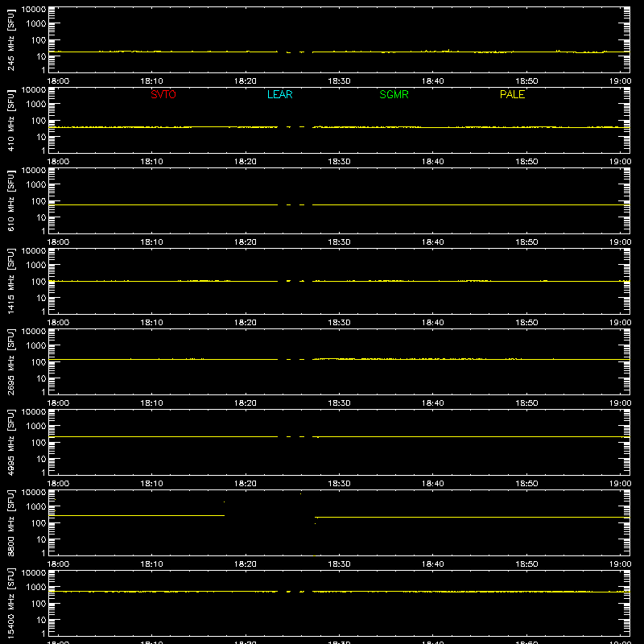Click the 1415 MHz panel's 18:10 time label
Screen dimensions: 644x644
(151, 323)
